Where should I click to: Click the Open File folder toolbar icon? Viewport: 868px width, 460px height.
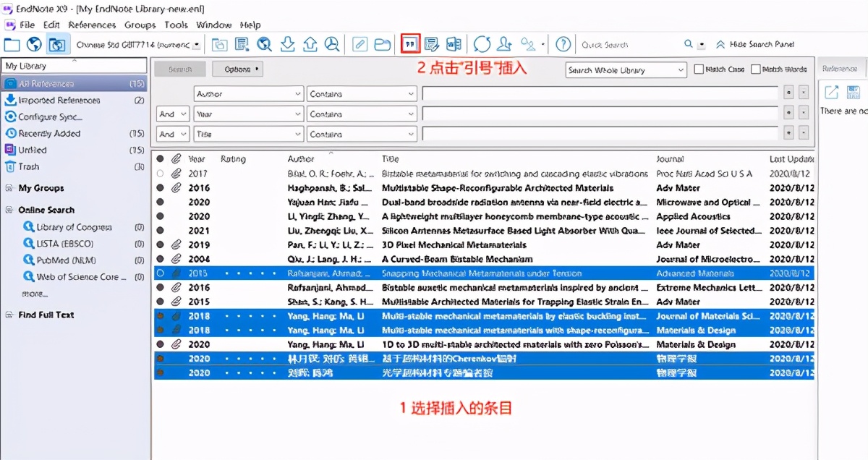(x=383, y=44)
